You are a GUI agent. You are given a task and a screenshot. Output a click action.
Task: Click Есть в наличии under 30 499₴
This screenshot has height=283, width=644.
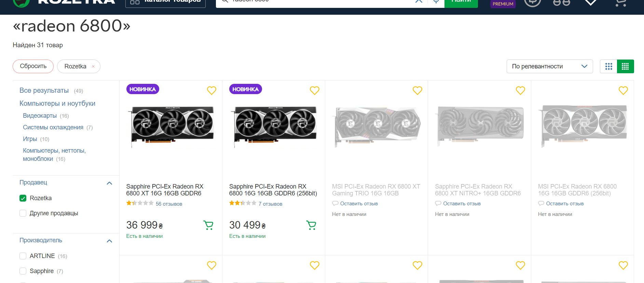(x=247, y=236)
